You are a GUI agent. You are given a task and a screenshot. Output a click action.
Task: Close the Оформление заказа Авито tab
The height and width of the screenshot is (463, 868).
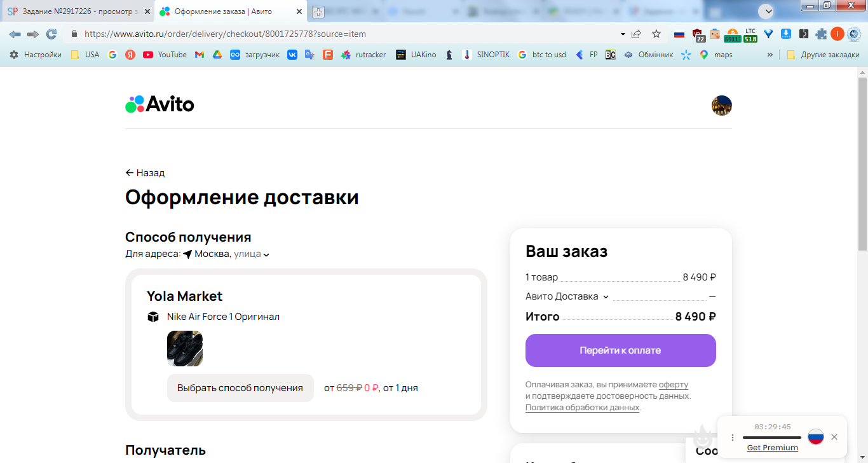(299, 11)
